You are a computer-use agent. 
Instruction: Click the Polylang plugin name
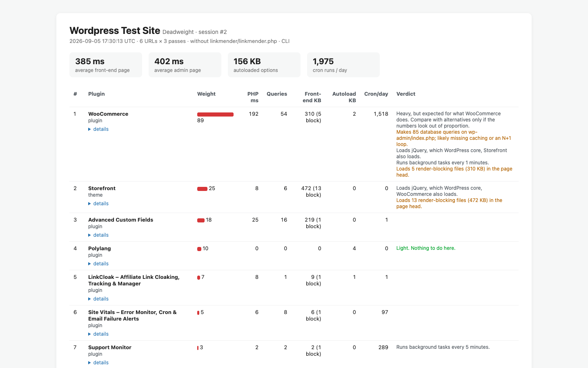click(100, 249)
